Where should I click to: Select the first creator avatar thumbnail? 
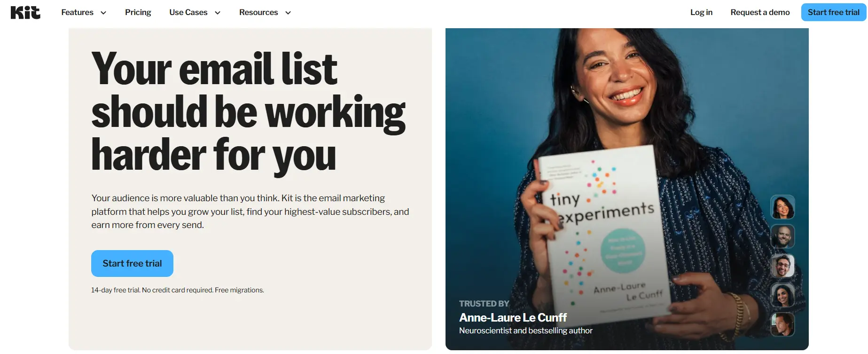782,207
